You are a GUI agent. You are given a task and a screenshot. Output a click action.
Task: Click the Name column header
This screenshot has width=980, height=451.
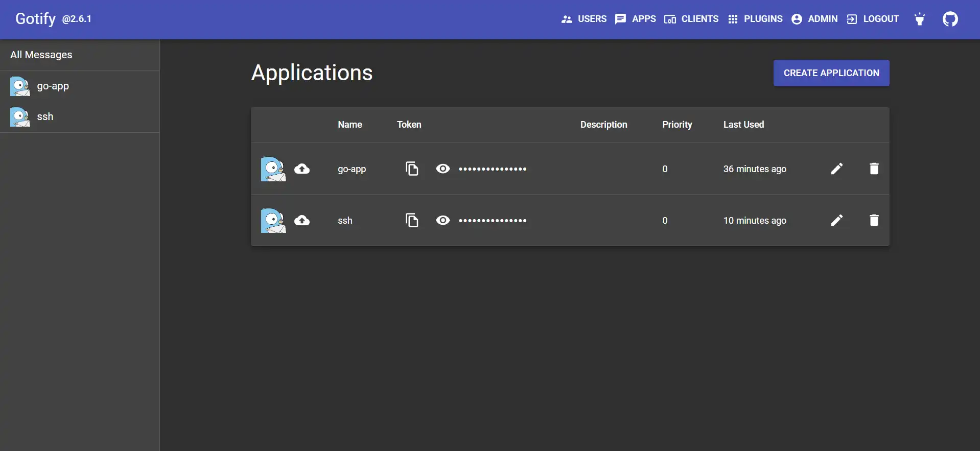coord(349,125)
